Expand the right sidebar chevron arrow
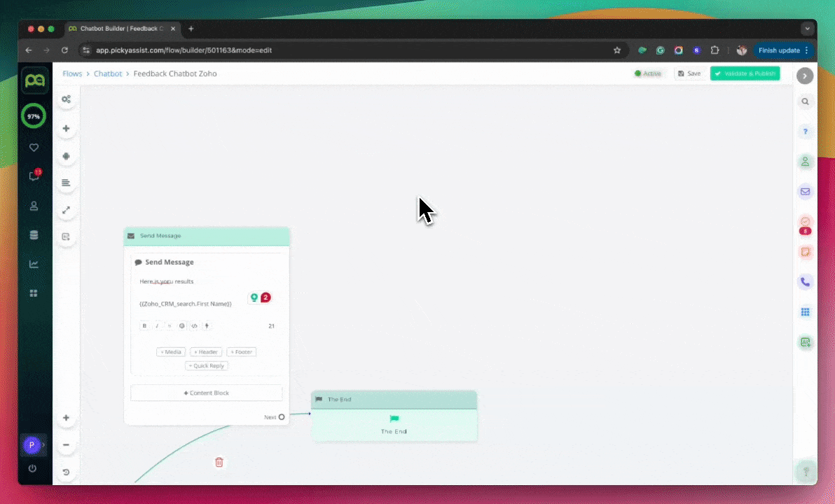835x504 pixels. pyautogui.click(x=805, y=76)
